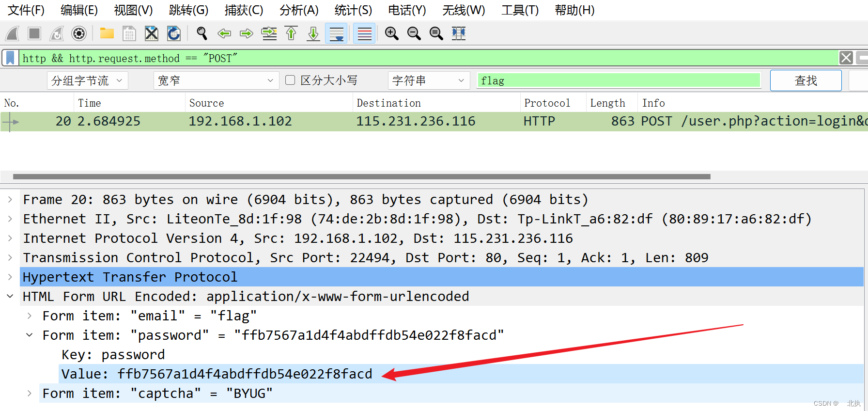Expand the Frame 20 tree row
Viewport: 868px width, 411px height.
10,199
